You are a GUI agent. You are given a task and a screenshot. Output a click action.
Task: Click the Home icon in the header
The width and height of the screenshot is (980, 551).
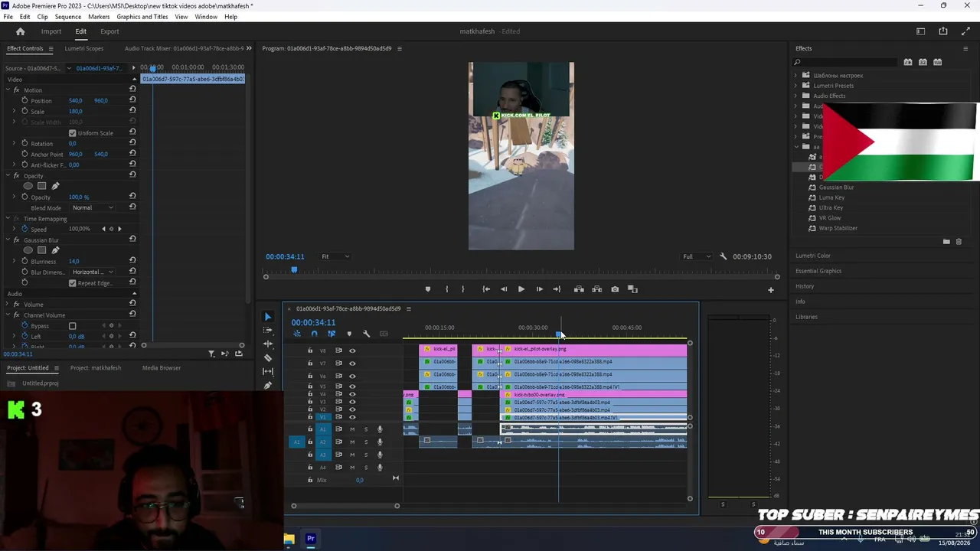(x=21, y=31)
